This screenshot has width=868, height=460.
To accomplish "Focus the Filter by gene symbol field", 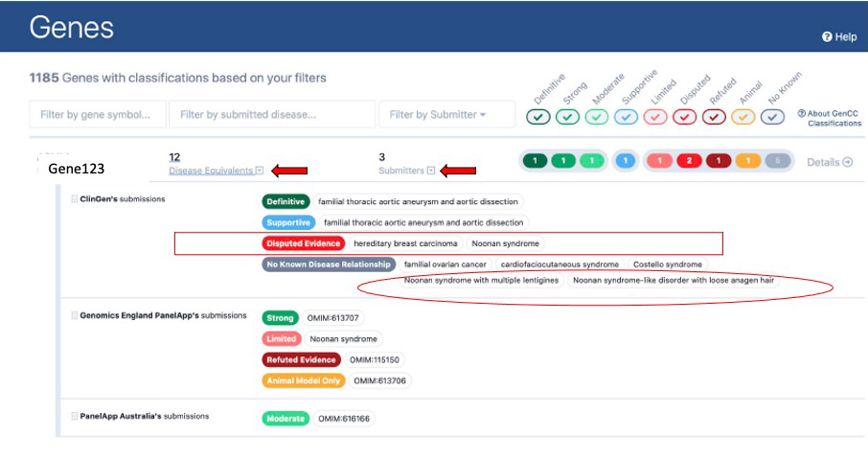I will point(98,115).
